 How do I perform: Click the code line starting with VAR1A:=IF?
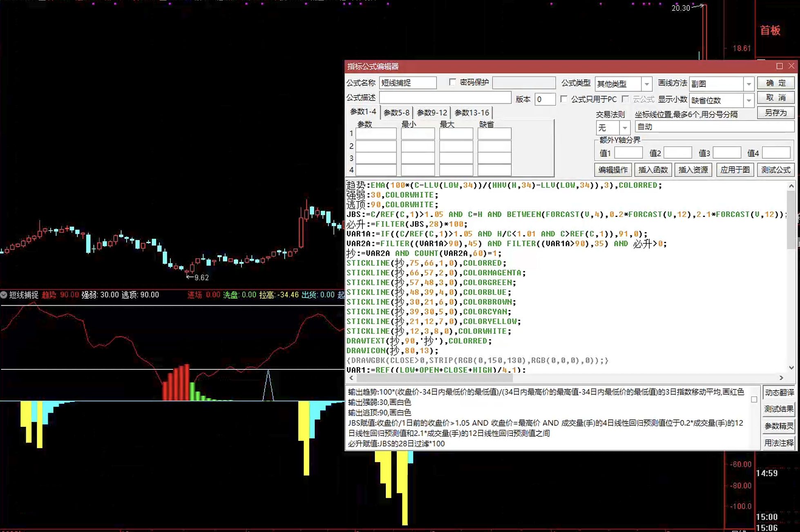497,234
